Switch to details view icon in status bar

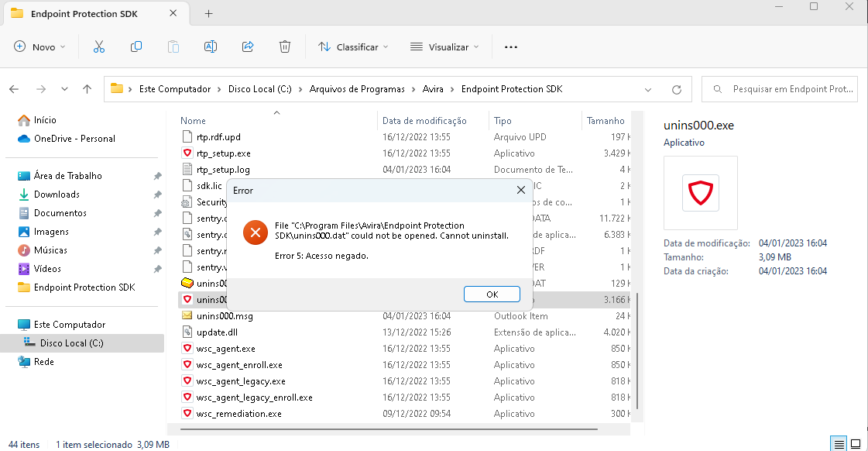coord(839,444)
